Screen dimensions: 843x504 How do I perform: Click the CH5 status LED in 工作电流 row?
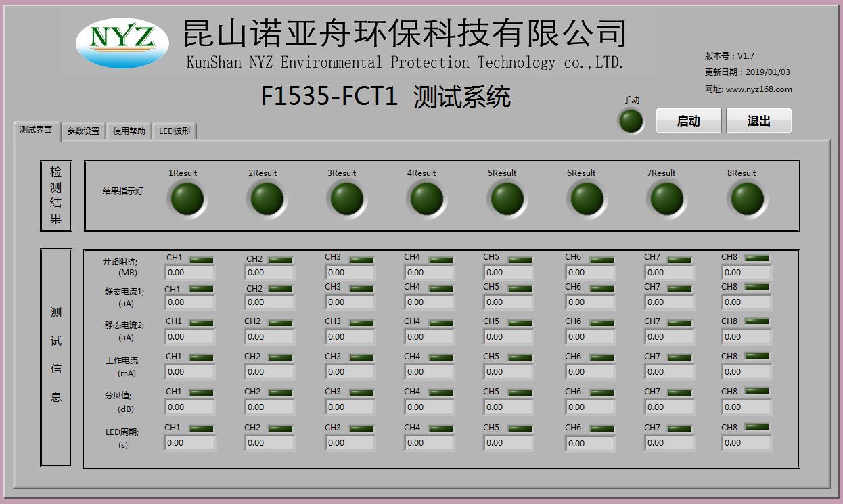point(520,358)
